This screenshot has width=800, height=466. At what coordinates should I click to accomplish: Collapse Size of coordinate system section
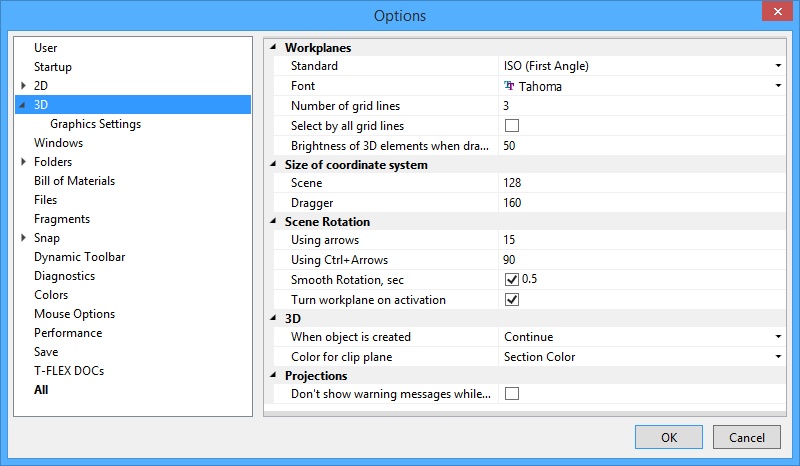[x=273, y=164]
